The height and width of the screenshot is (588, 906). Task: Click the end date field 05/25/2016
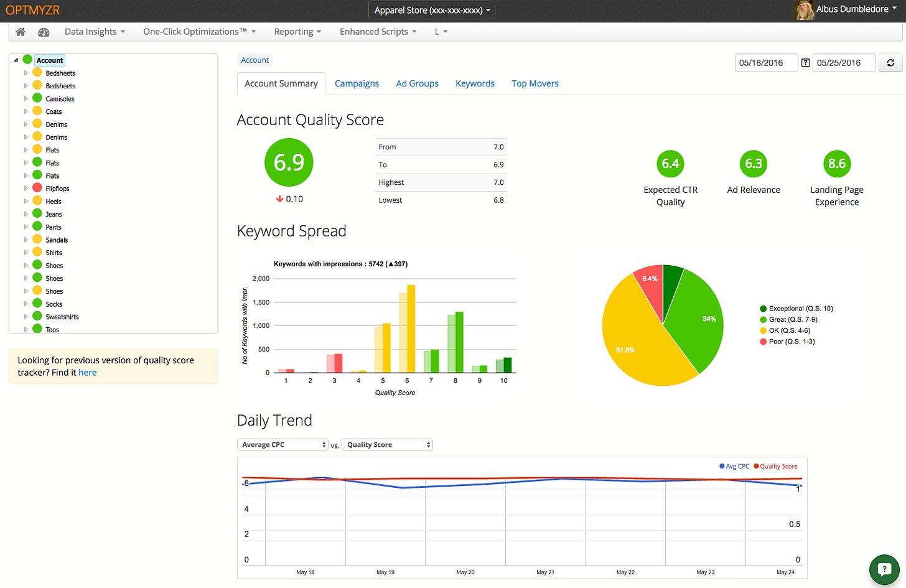(844, 63)
